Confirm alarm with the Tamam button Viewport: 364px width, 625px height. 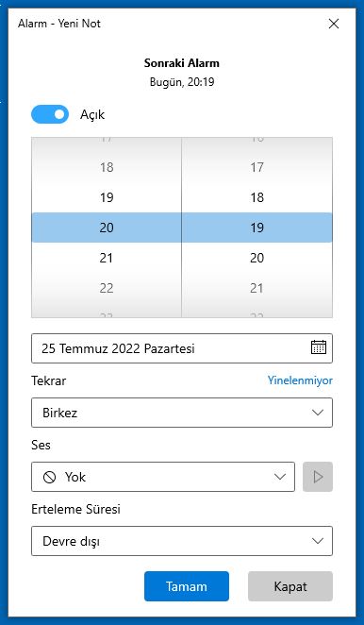point(187,586)
